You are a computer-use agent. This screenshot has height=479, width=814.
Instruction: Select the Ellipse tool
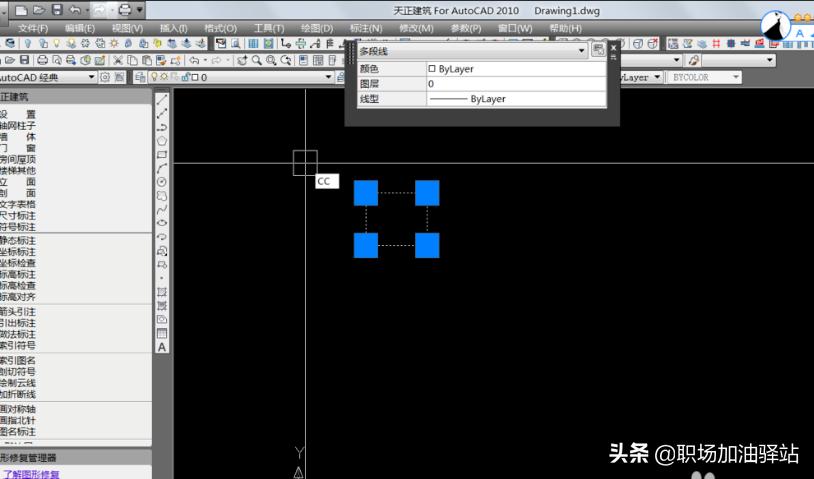[x=162, y=223]
